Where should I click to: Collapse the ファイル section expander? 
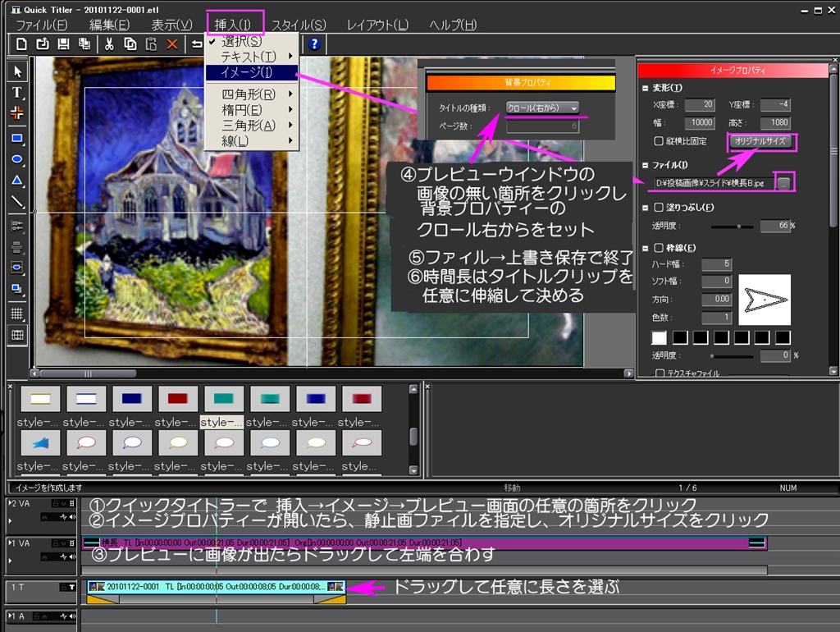pyautogui.click(x=645, y=166)
